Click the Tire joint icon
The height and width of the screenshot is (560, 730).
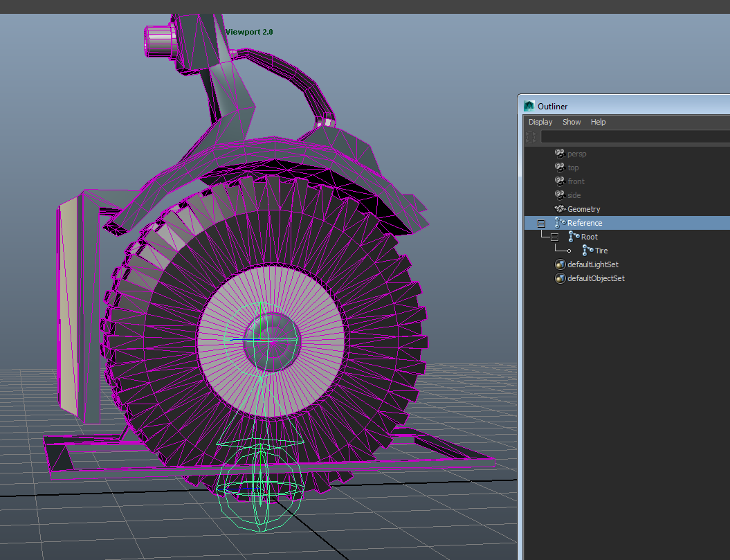[x=587, y=251]
